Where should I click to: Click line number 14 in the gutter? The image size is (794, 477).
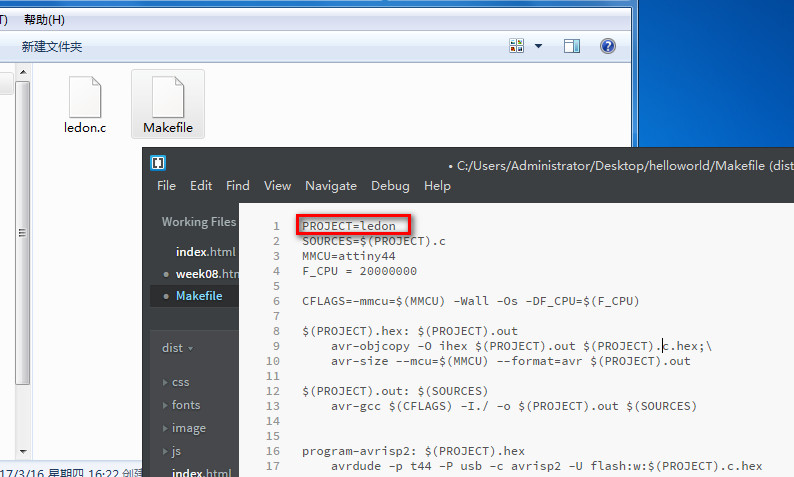tap(272, 421)
